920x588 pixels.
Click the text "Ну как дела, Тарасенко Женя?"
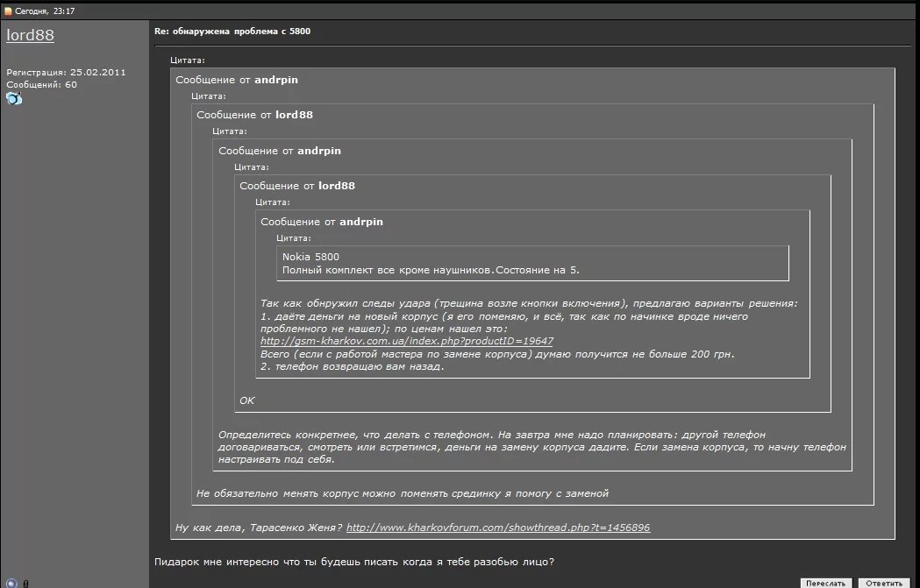pos(259,528)
